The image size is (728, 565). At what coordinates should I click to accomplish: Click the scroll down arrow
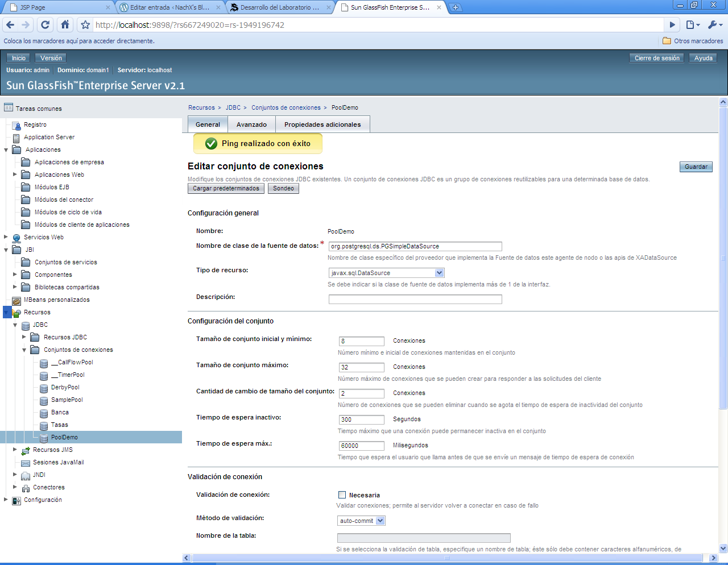[x=723, y=549]
